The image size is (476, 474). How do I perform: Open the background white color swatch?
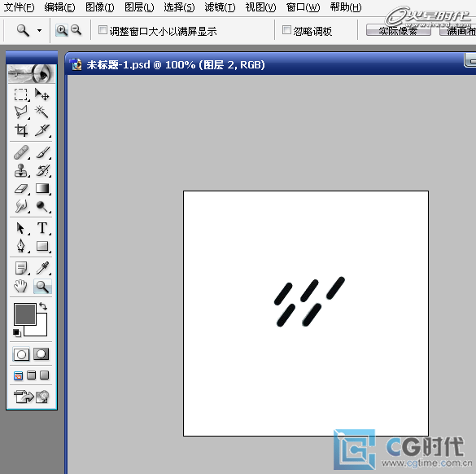coord(41,329)
